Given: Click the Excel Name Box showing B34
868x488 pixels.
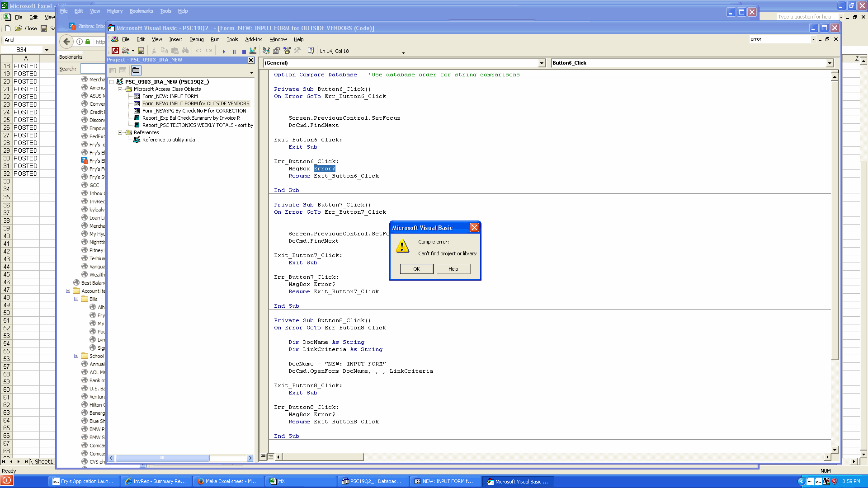Looking at the screenshot, I should tap(22, 50).
